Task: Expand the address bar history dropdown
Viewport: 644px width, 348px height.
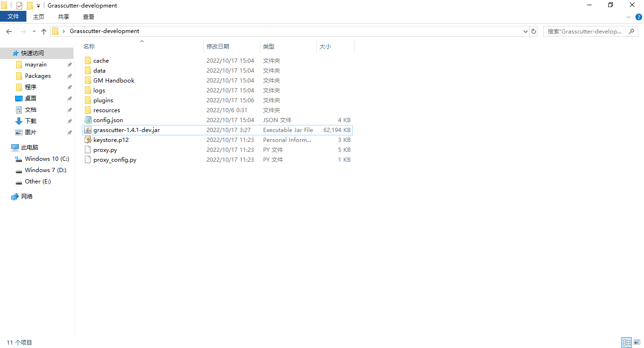Action: (526, 32)
